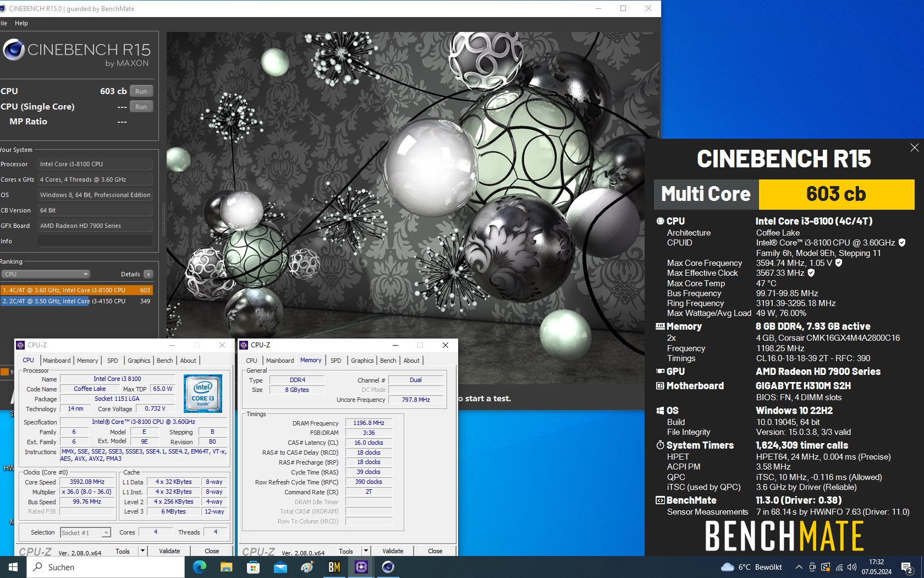Click the Suchen taskbar search box
This screenshot has width=924, height=578.
106,567
